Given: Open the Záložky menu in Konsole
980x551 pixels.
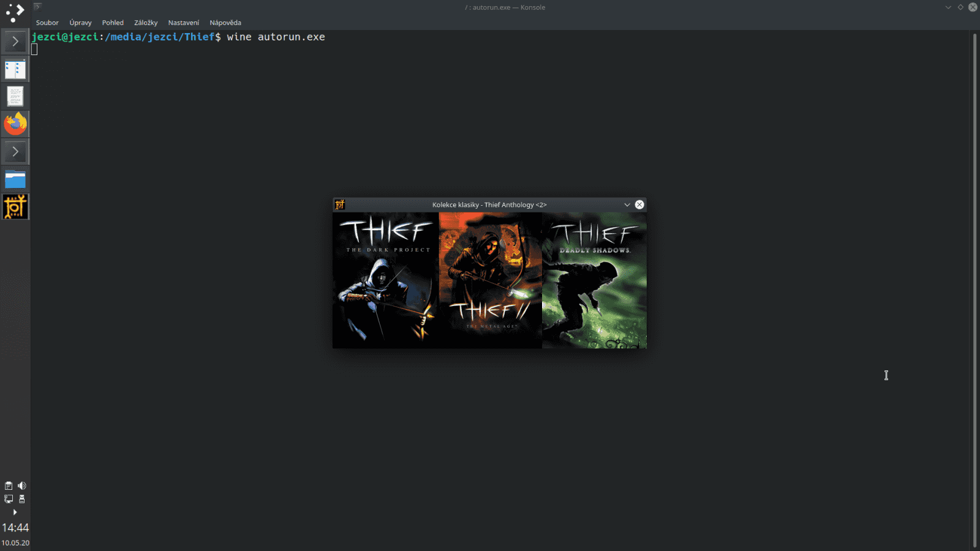Looking at the screenshot, I should pyautogui.click(x=146, y=22).
